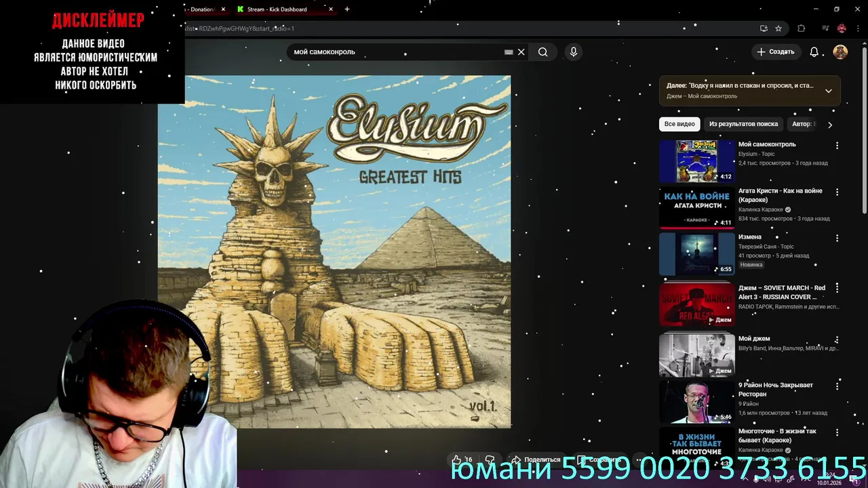
Task: Select Из результатов поиска filter chip
Action: point(743,124)
